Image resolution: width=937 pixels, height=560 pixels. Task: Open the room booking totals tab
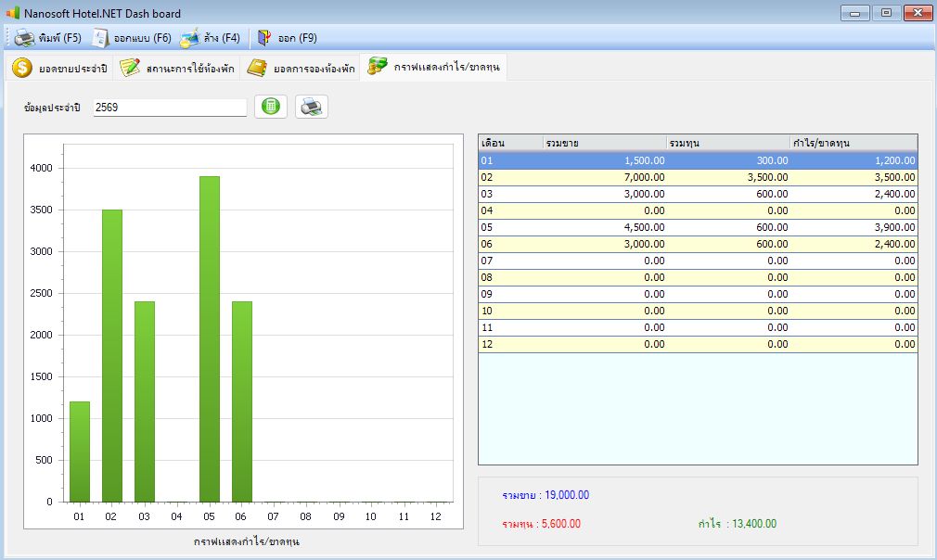pyautogui.click(x=301, y=68)
